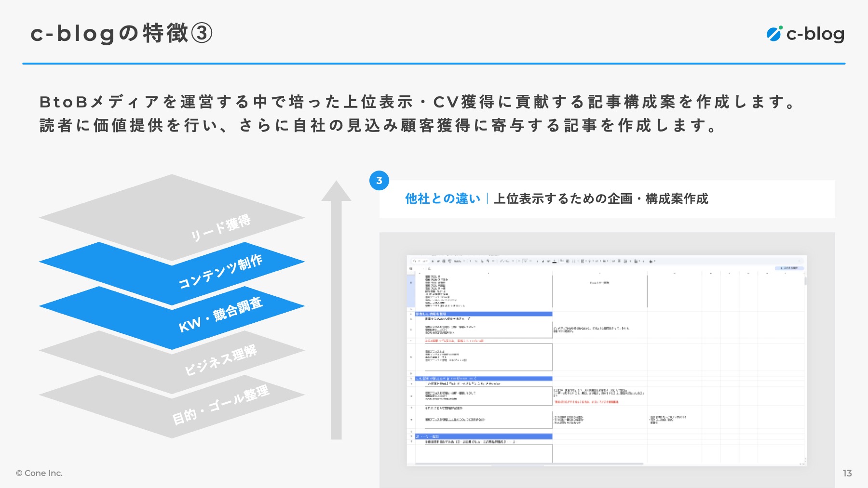Click the spreadsheet's vertical scrollbar
Image resolution: width=868 pixels, height=488 pixels.
[x=805, y=281]
